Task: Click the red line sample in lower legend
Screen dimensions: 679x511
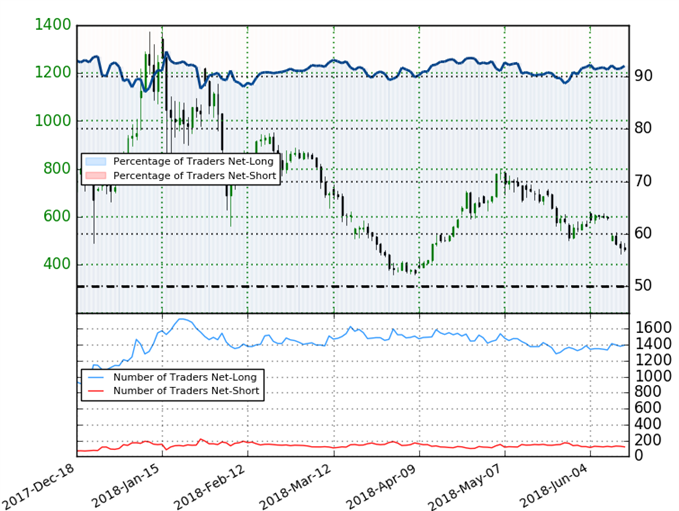Action: (96, 391)
